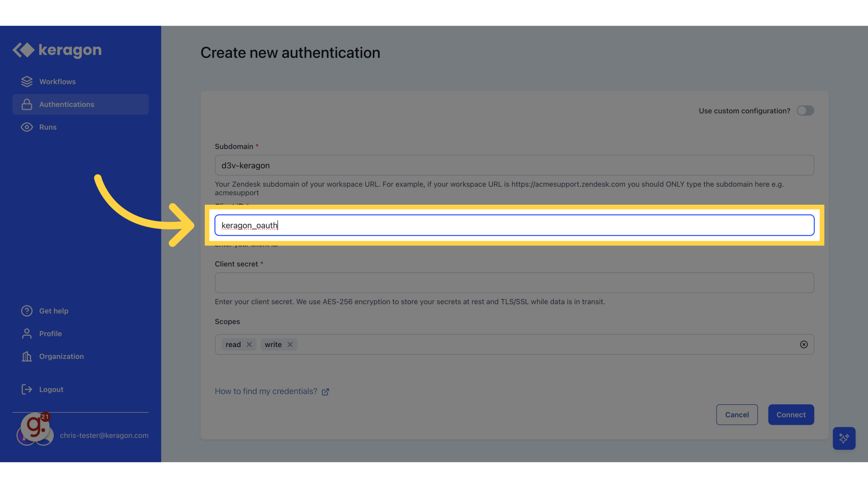Click the g. avatar with 21 badge
The width and height of the screenshot is (868, 488).
[x=35, y=427]
